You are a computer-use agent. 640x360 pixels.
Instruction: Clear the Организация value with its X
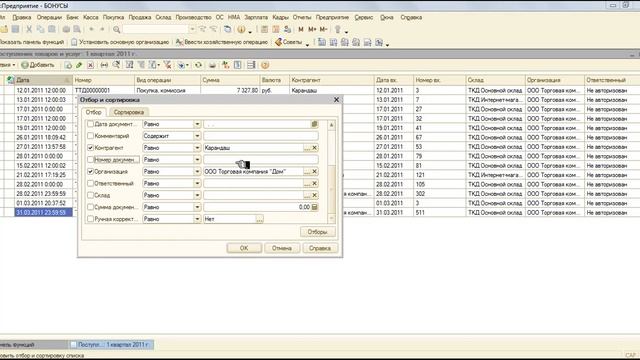[314, 171]
